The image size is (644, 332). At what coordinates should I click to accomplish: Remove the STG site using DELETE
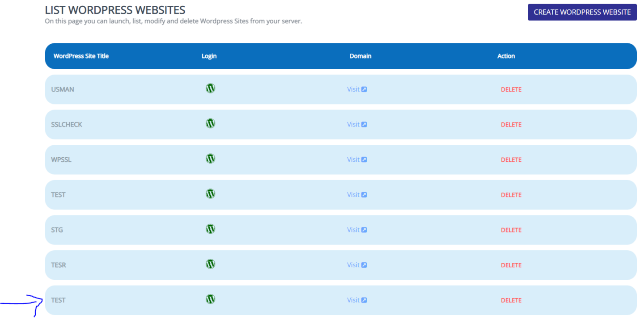(511, 230)
